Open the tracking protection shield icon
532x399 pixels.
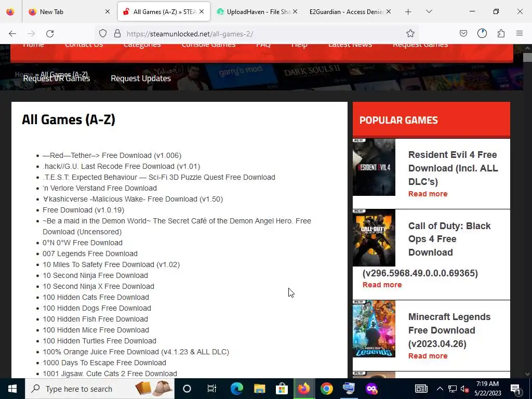point(103,33)
